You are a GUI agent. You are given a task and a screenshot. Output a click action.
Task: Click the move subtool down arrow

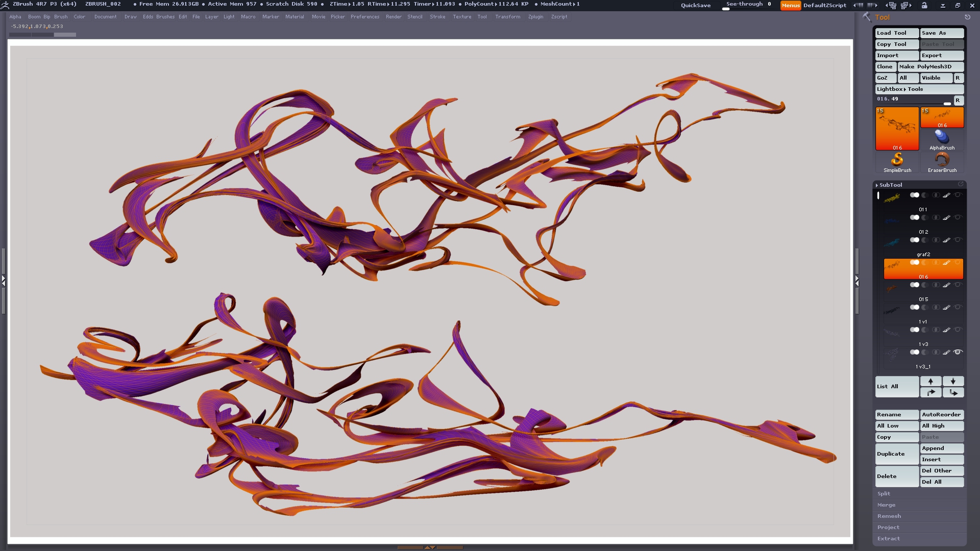953,381
